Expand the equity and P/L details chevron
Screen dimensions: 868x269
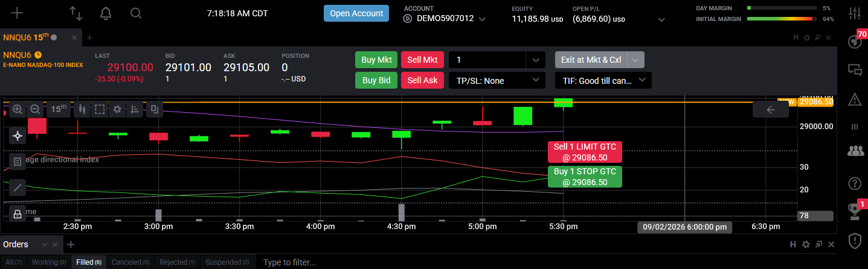point(661,19)
